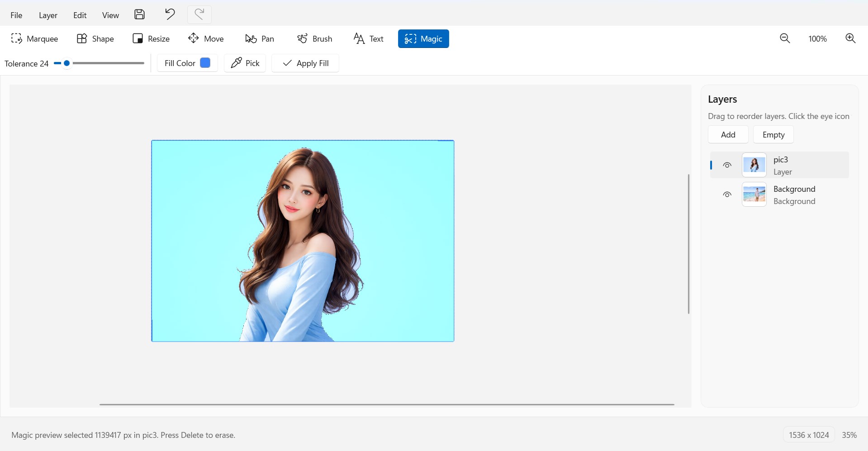Undo the last action
This screenshot has width=868, height=451.
(x=170, y=14)
